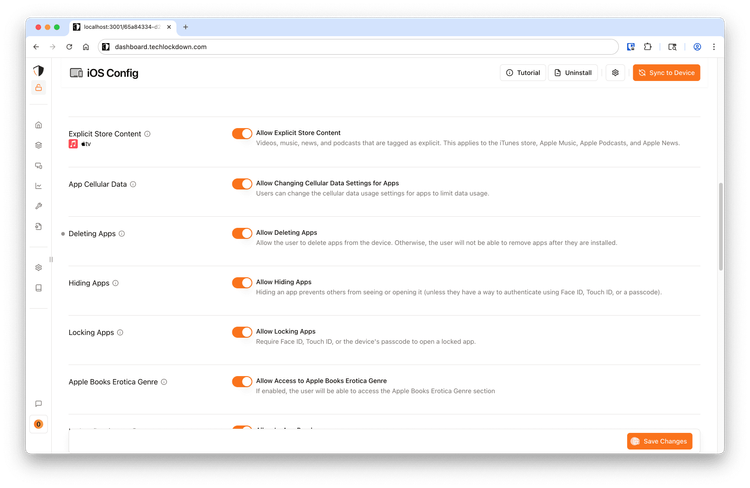Open the sidebar settings gear icon

(38, 267)
